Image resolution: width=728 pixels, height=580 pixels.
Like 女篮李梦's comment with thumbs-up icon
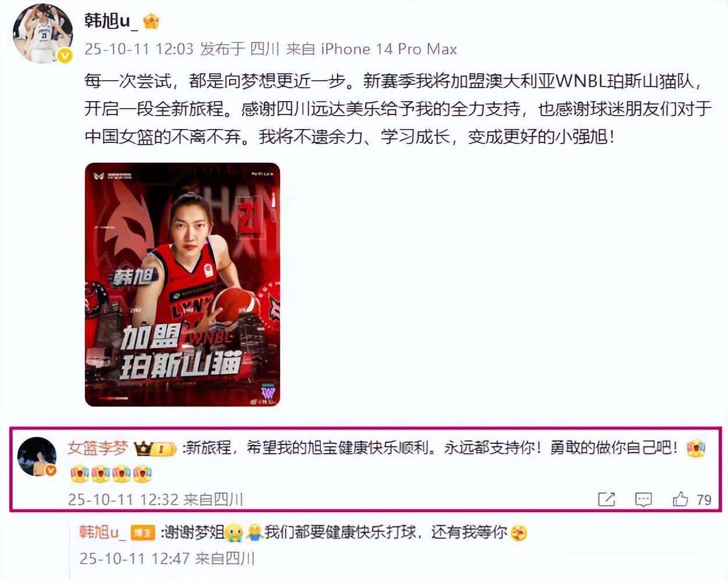coord(680,499)
